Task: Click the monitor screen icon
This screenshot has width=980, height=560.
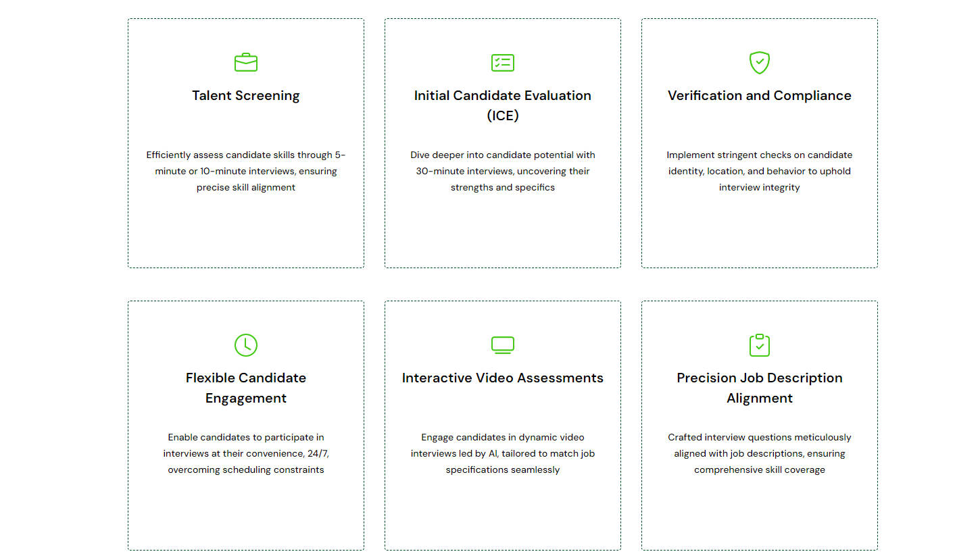Action: coord(503,345)
